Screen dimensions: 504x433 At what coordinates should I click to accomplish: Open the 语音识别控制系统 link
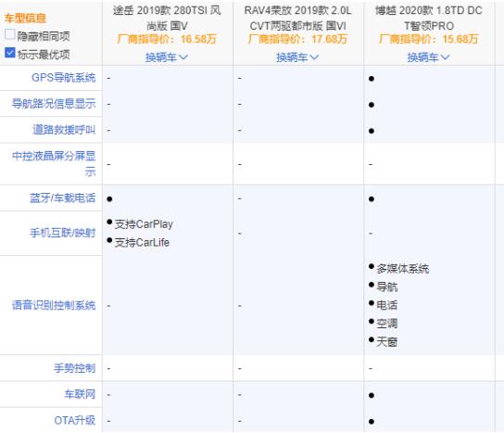click(x=54, y=305)
